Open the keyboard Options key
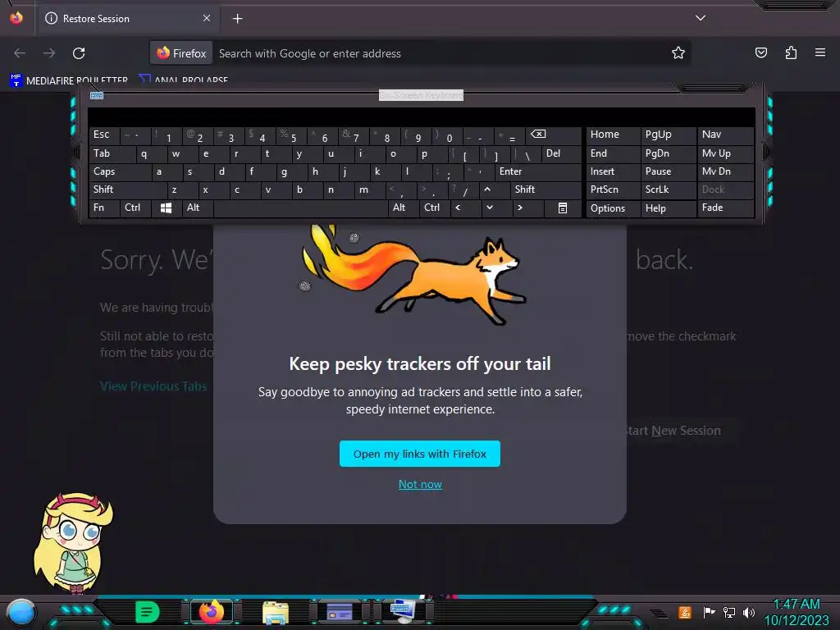This screenshot has width=840, height=630. 614,208
